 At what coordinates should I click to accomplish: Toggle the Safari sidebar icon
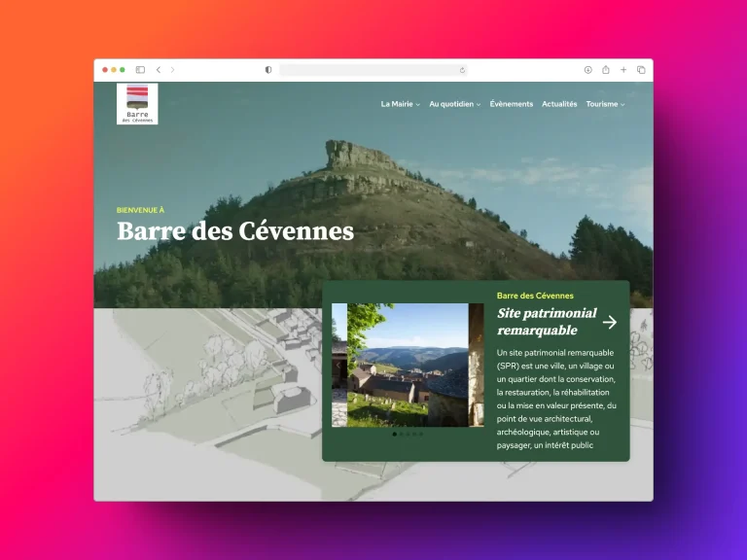(x=140, y=70)
